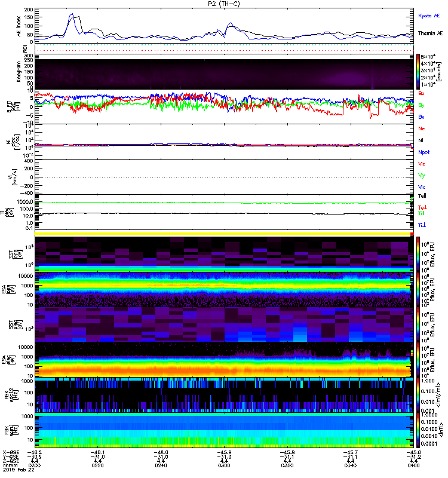This screenshot has width=448, height=478.
Task: Click the plot title "P2 (TH-C)"
Action: tap(223, 4)
